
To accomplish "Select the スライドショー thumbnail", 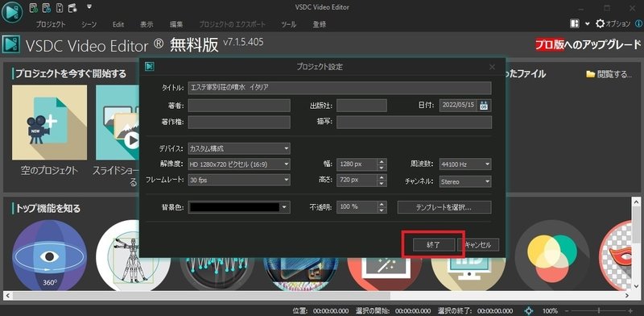I will click(118, 123).
